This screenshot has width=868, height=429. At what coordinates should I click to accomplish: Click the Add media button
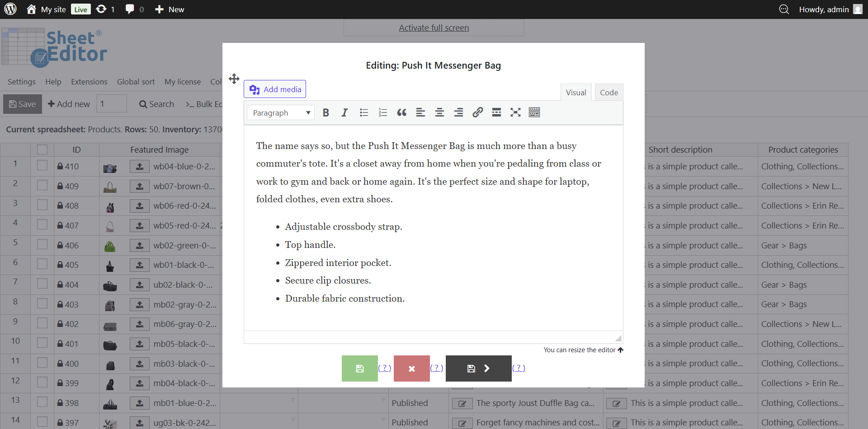point(275,89)
